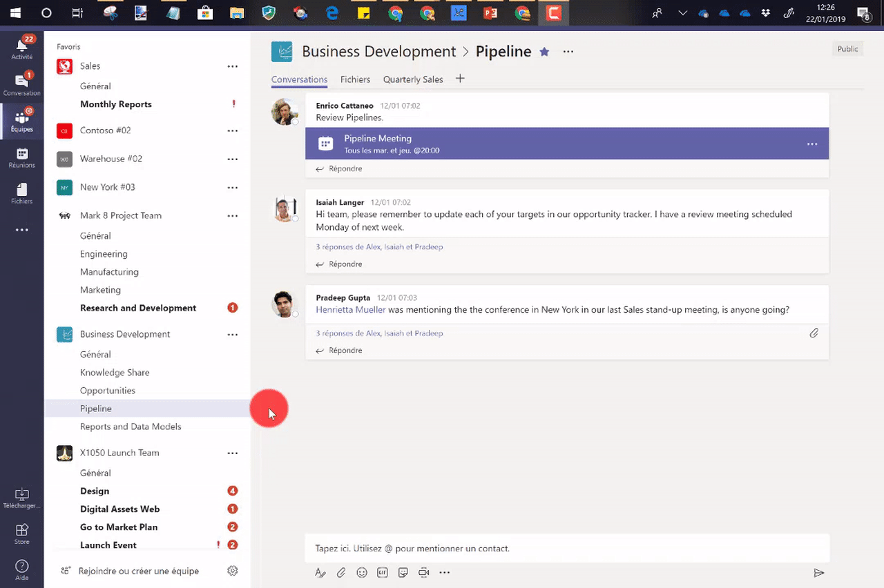The image size is (884, 588).
Task: Switch to Conversations tab
Action: [x=299, y=79]
